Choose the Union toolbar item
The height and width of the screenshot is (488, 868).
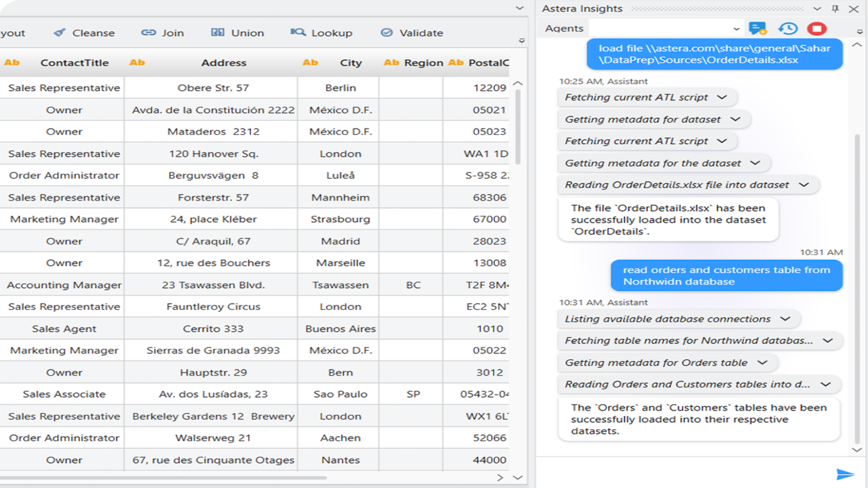238,33
